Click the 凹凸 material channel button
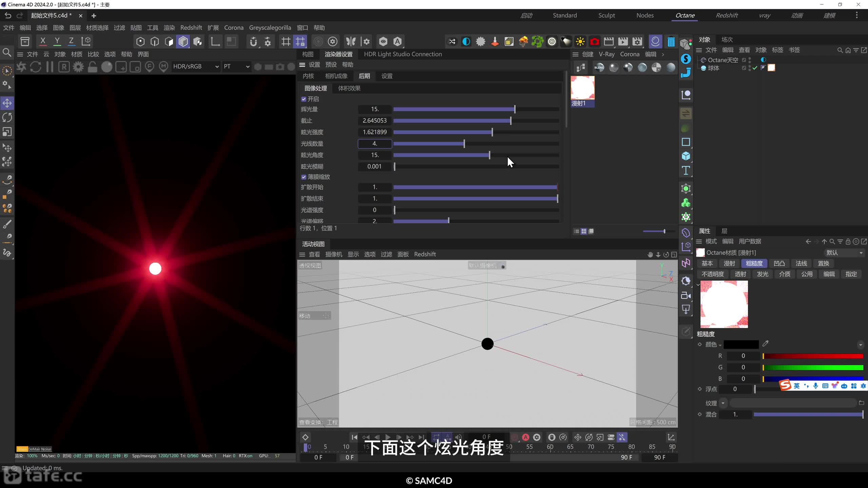 (x=779, y=263)
